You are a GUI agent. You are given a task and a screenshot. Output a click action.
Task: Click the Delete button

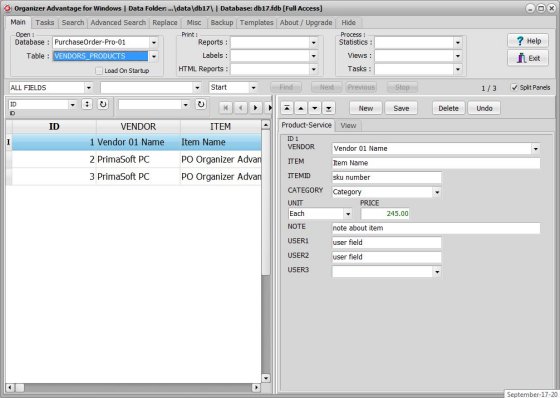point(448,108)
